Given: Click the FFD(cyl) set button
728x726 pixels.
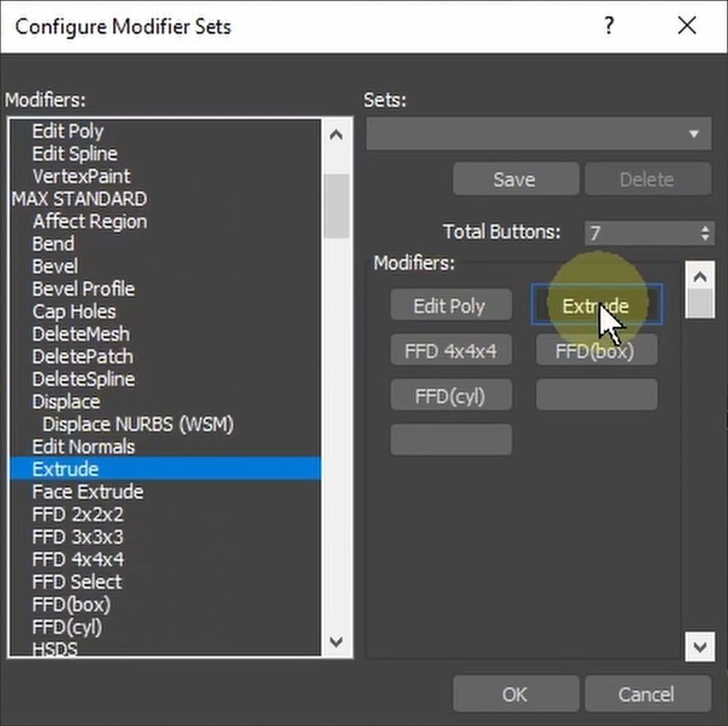Looking at the screenshot, I should (451, 394).
